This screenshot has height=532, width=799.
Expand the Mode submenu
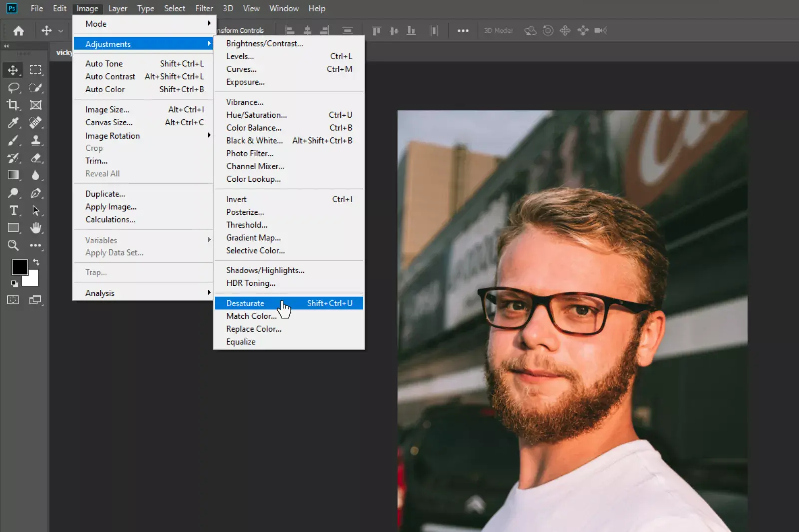96,24
